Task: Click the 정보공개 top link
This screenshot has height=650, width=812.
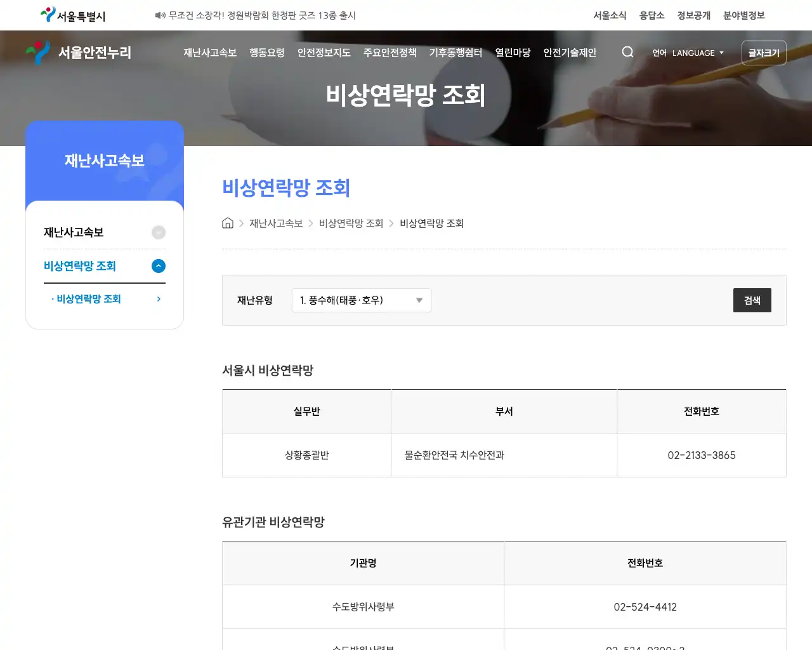Action: tap(694, 15)
